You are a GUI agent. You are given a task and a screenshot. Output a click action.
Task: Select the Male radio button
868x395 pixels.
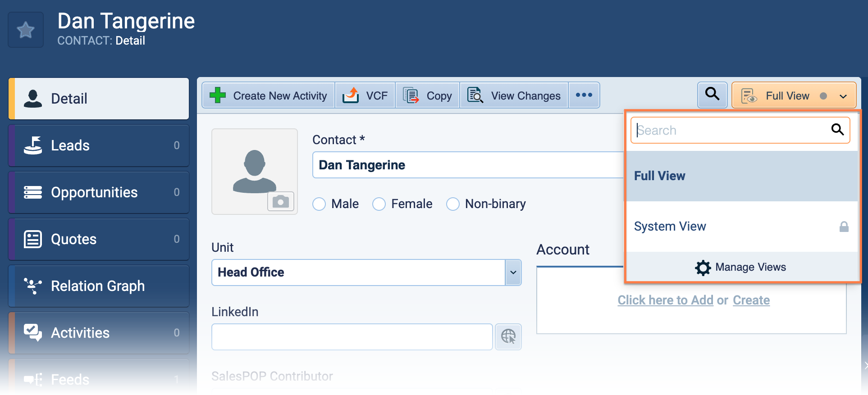pyautogui.click(x=319, y=204)
